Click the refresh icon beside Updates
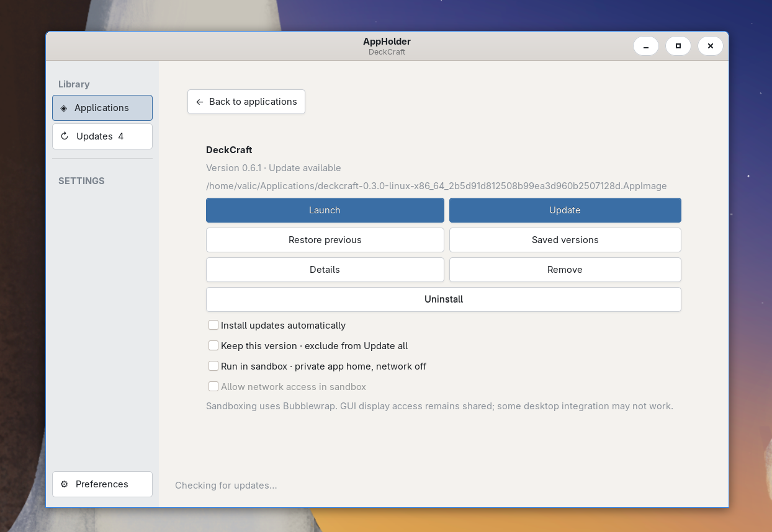Screen dimensions: 772x532 coord(65,136)
